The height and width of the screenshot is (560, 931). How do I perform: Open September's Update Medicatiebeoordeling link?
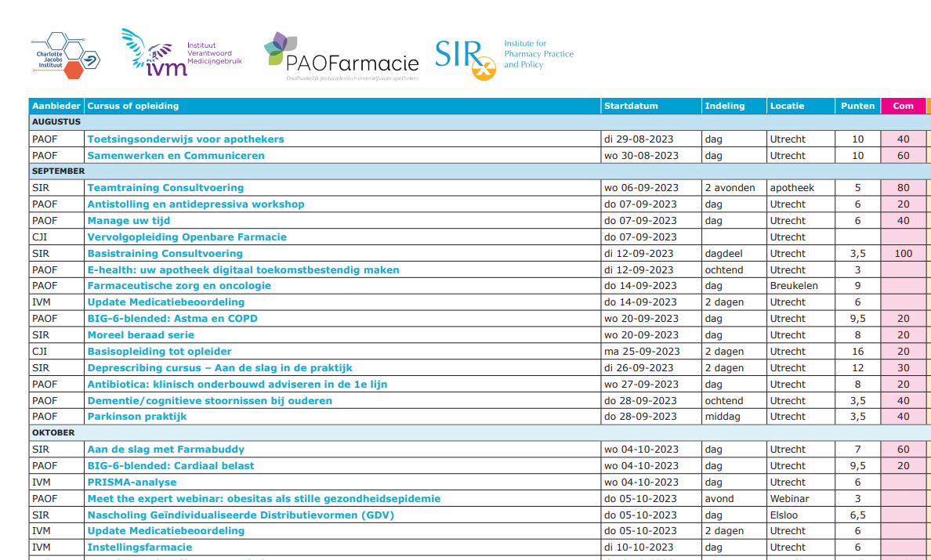[165, 302]
